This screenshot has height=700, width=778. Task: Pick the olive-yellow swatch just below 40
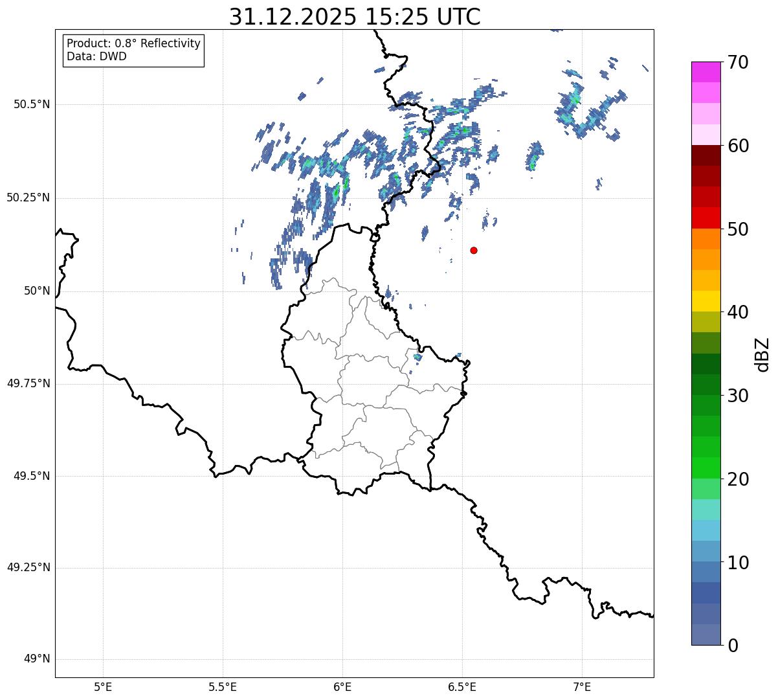[706, 322]
